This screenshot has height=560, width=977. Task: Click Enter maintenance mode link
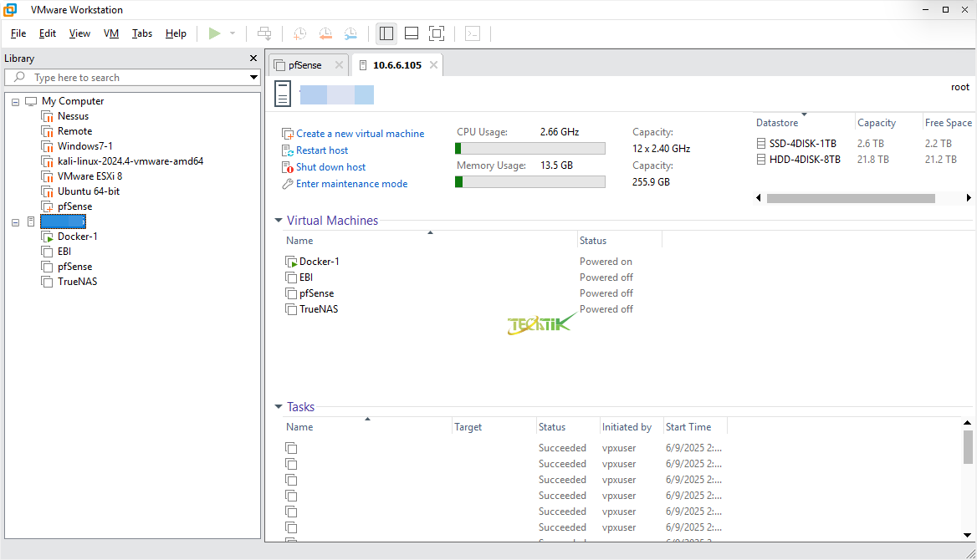(x=351, y=184)
